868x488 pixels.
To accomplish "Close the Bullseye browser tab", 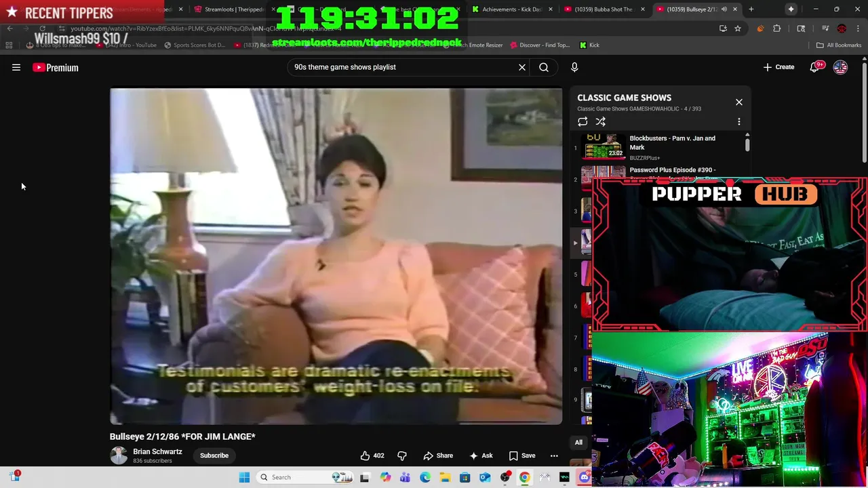I will pyautogui.click(x=734, y=9).
